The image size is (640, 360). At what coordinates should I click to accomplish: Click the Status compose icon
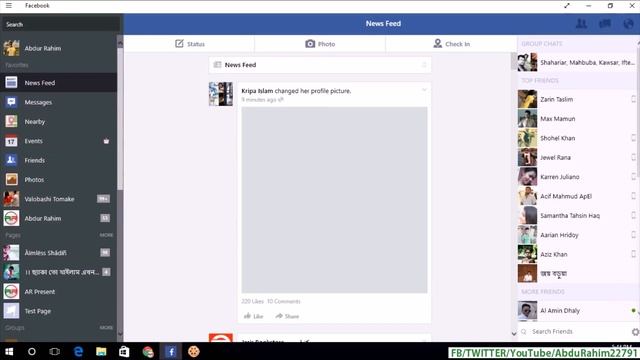tap(179, 44)
